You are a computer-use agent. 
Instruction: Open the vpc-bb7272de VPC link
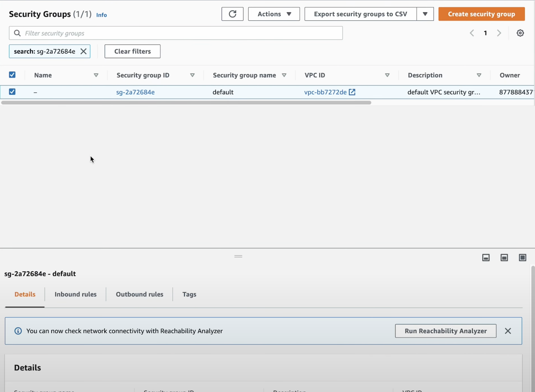point(325,92)
